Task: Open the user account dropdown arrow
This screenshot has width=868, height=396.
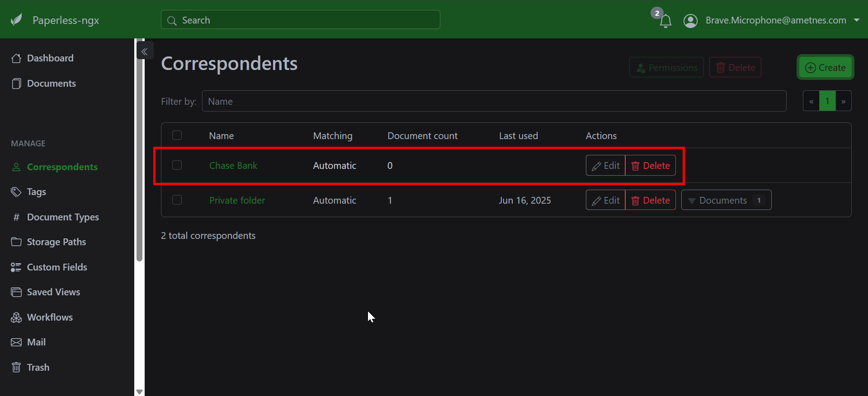Action: [856, 20]
